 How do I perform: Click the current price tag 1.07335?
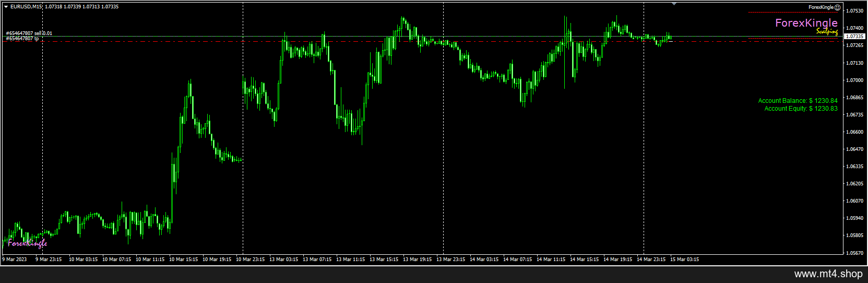click(854, 37)
